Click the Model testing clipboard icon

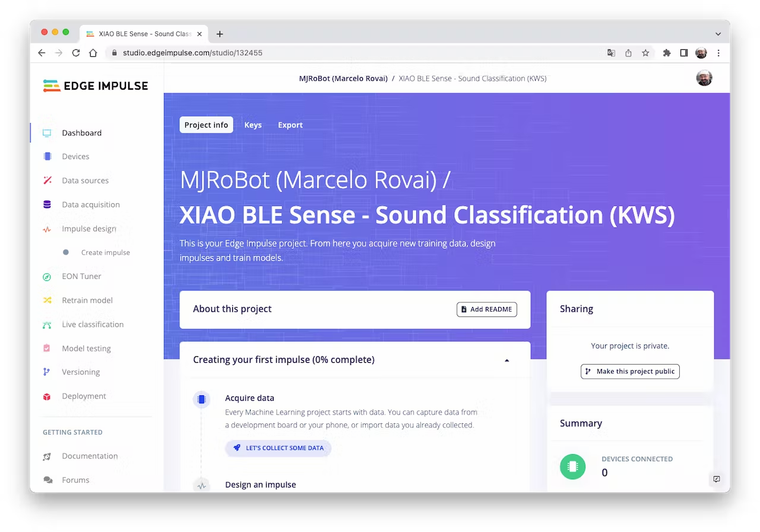coord(47,349)
